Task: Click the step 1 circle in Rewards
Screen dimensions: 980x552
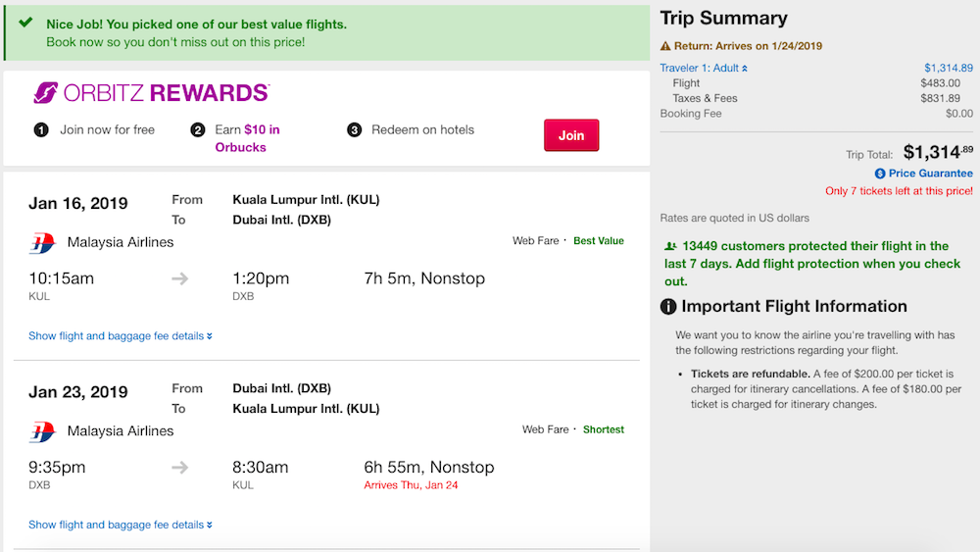Action: (x=41, y=130)
